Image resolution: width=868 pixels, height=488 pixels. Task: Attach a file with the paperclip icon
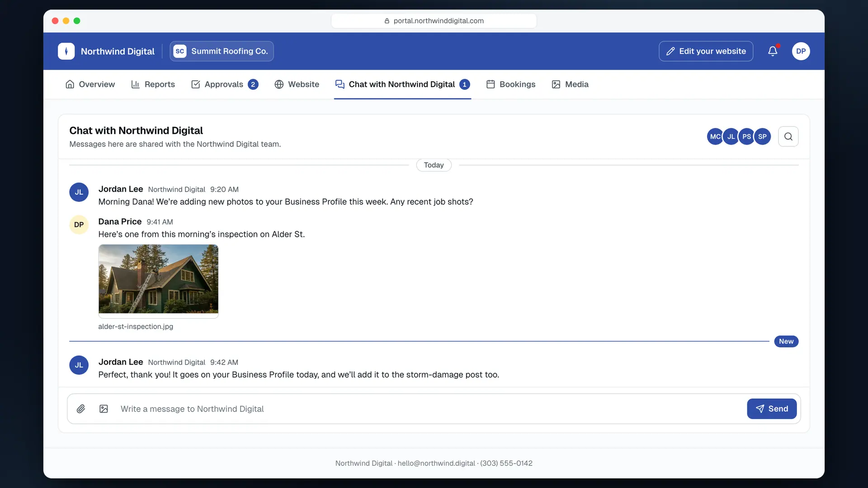81,409
